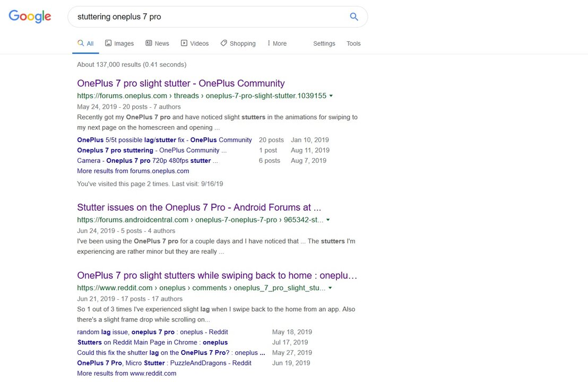The width and height of the screenshot is (588, 382).
Task: Select the All tab
Action: tap(85, 44)
